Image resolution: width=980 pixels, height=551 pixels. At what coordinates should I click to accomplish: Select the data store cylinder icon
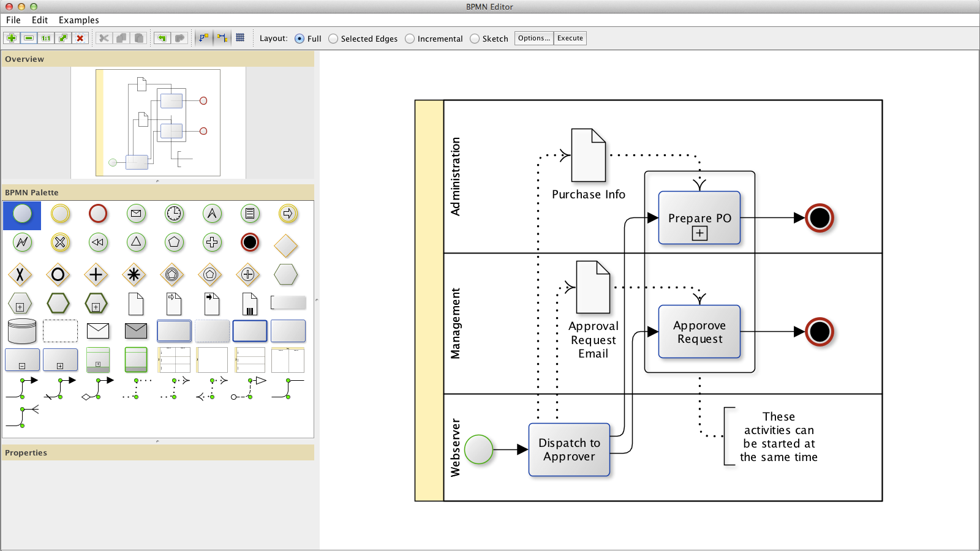[22, 331]
